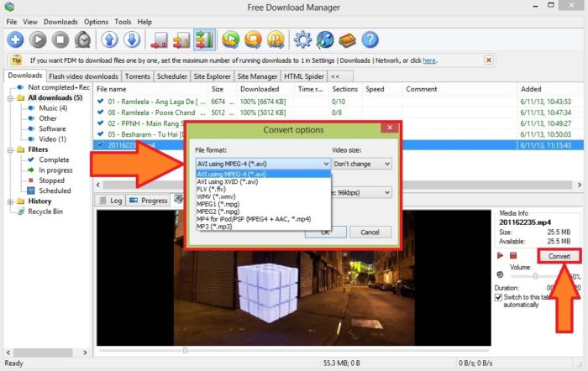Toggle Switch to this tab automatically checkbox
Image resolution: width=588 pixels, height=371 pixels.
click(498, 297)
